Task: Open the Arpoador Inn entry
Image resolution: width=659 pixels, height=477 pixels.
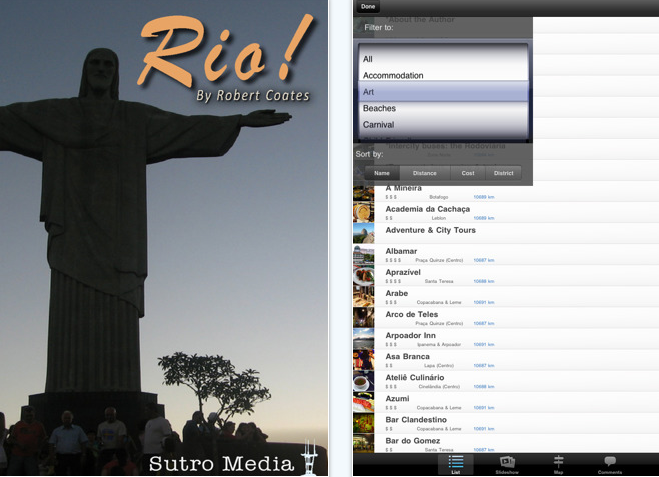Action: point(506,339)
